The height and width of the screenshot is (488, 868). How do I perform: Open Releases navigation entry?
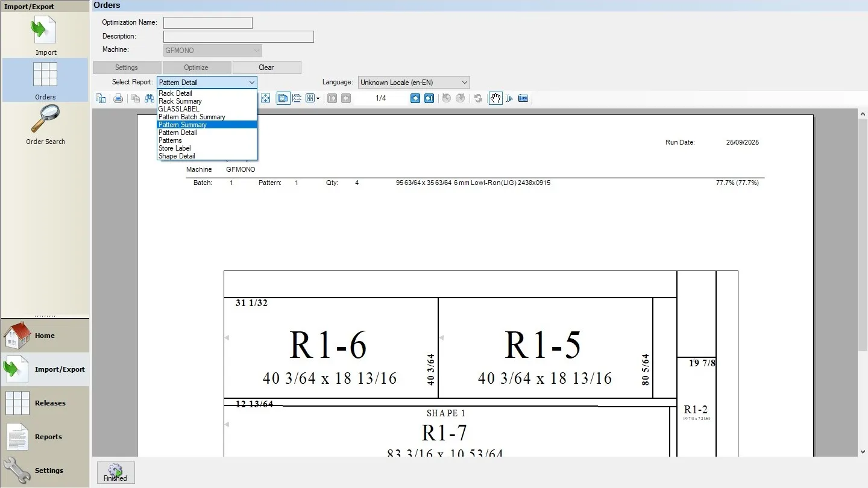(x=45, y=403)
